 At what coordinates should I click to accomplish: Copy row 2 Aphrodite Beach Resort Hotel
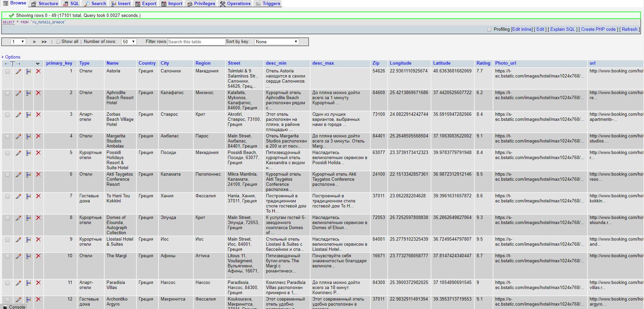(28, 93)
